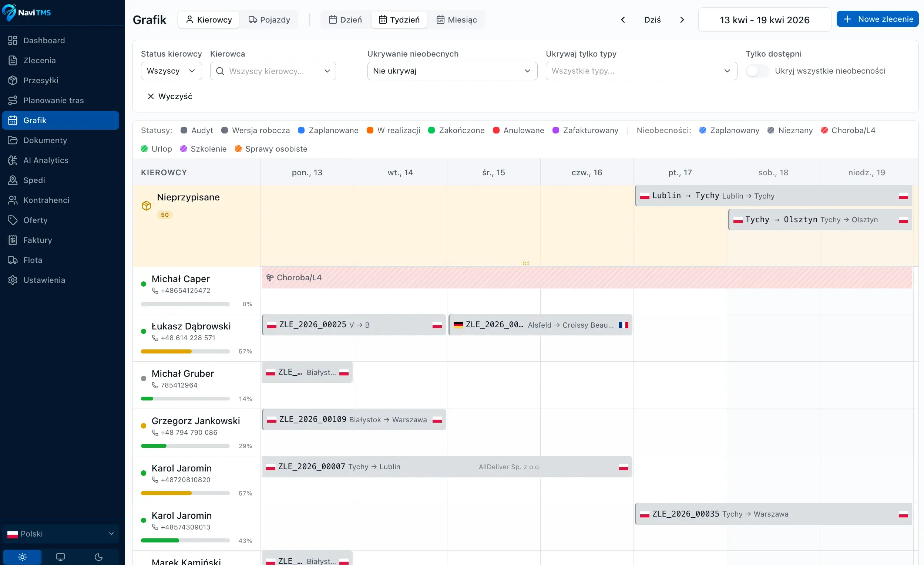Open order ZLE_2026_00025 V → B

354,325
